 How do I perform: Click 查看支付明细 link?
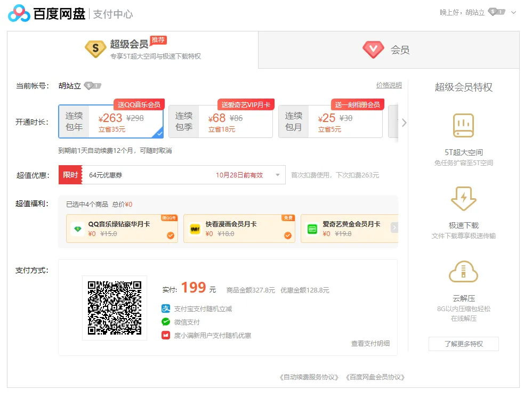(370, 344)
